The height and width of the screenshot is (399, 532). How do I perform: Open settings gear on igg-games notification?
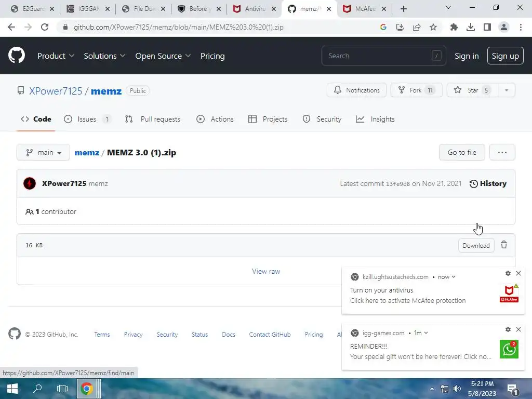[x=508, y=329]
